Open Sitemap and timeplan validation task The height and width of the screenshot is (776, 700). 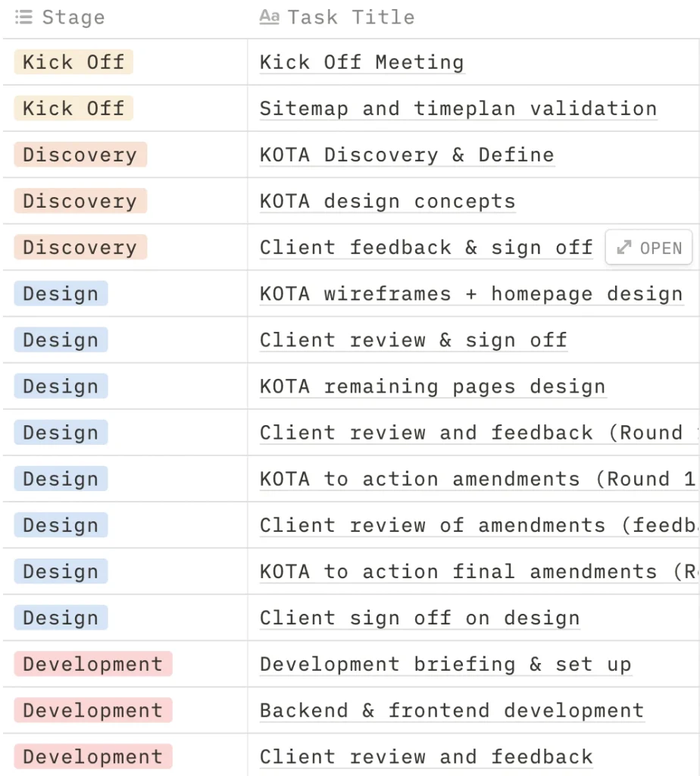[x=458, y=109]
